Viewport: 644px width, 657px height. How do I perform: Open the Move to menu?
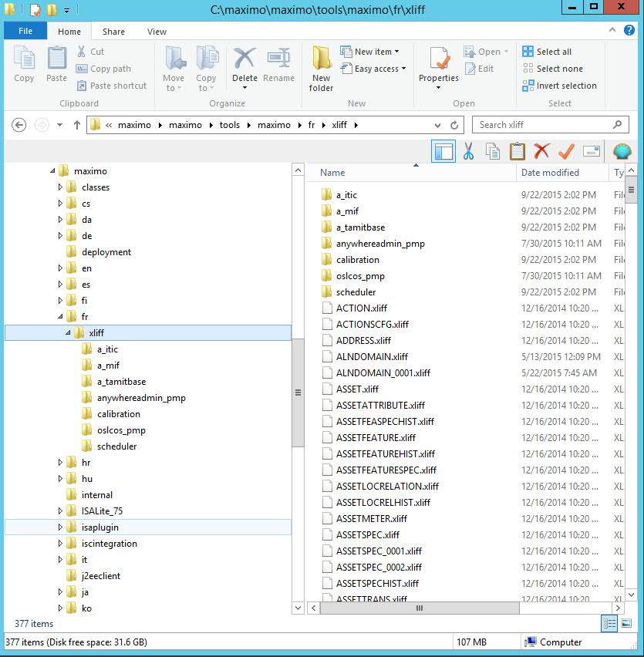point(174,69)
